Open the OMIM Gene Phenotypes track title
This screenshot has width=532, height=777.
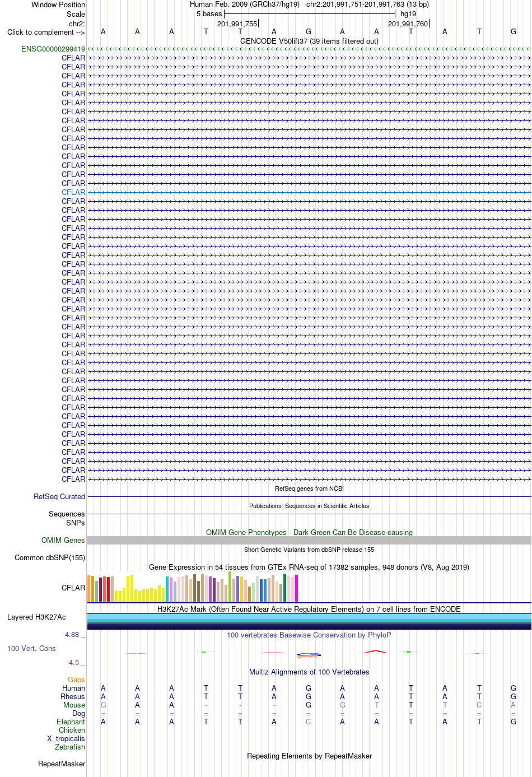tap(309, 532)
